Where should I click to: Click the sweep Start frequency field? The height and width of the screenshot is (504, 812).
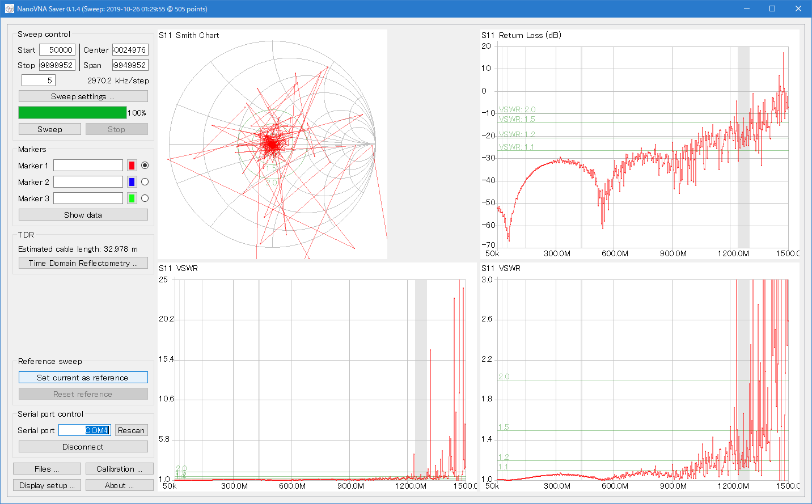[57, 50]
